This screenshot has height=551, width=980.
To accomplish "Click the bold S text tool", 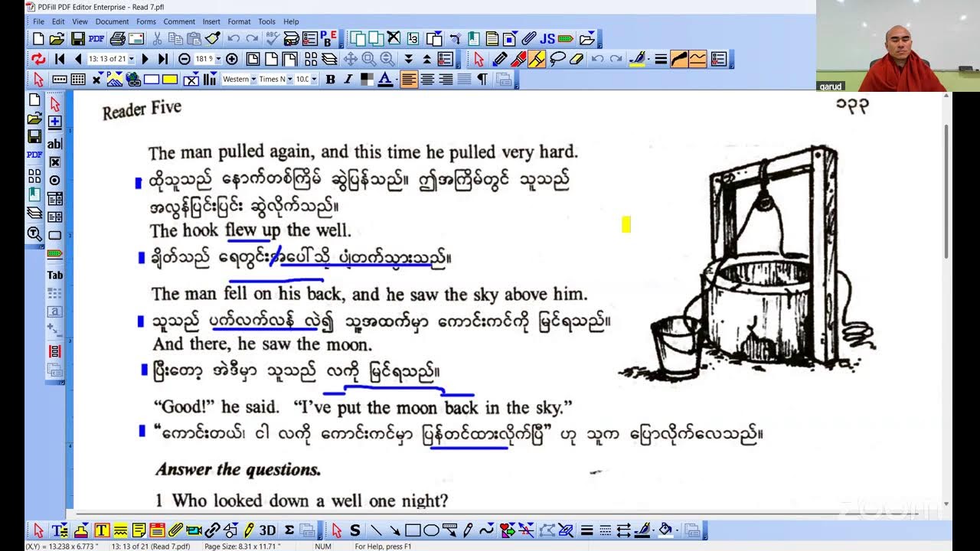I will [x=355, y=530].
